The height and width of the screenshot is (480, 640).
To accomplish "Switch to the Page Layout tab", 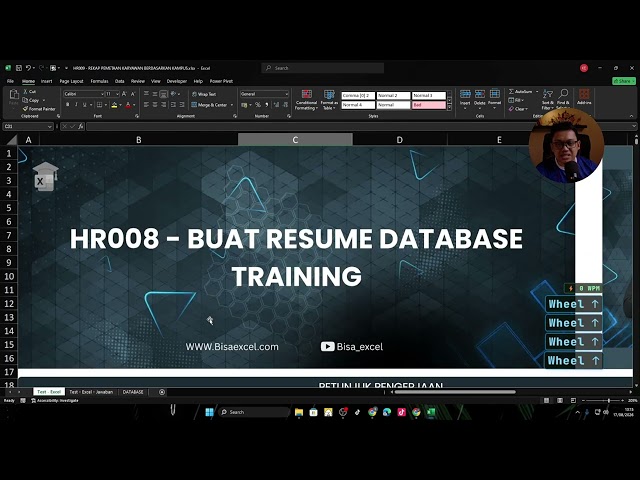I will click(71, 81).
